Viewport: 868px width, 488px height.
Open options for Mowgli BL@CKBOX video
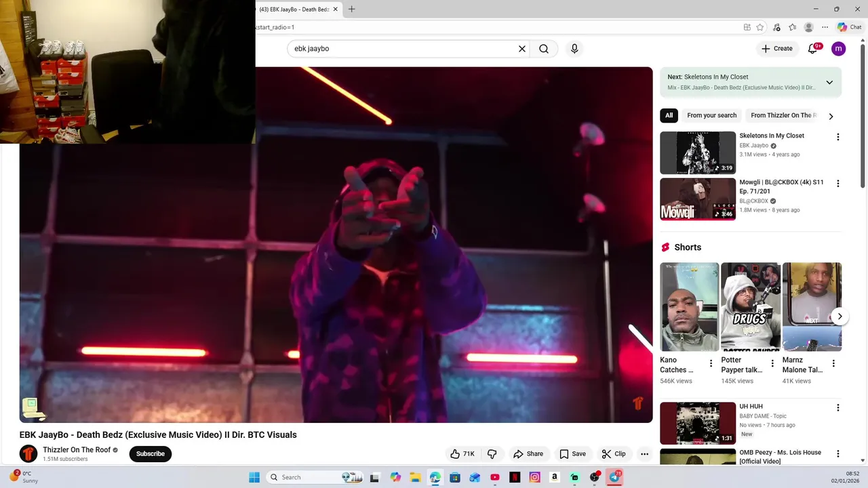point(838,184)
